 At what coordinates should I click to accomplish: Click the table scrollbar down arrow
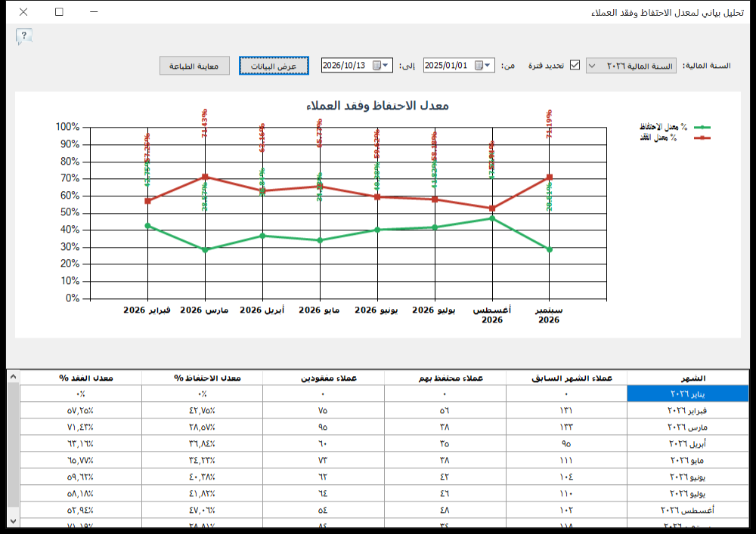click(x=13, y=521)
